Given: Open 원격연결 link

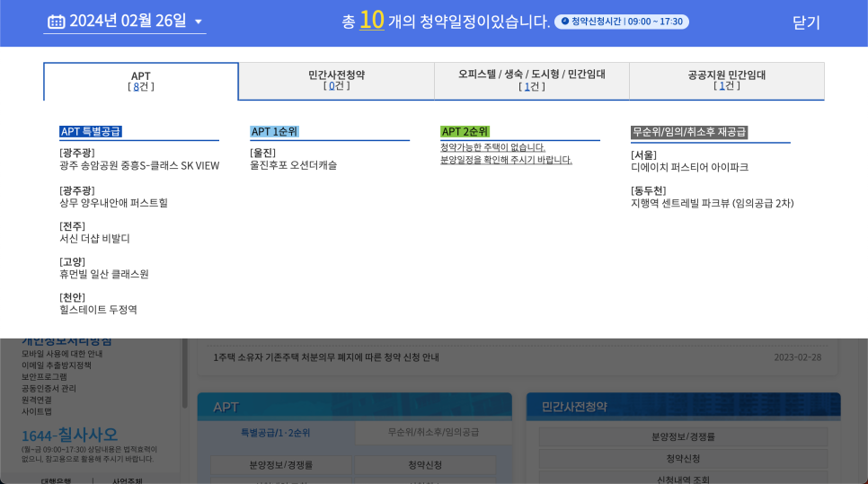Looking at the screenshot, I should point(37,400).
